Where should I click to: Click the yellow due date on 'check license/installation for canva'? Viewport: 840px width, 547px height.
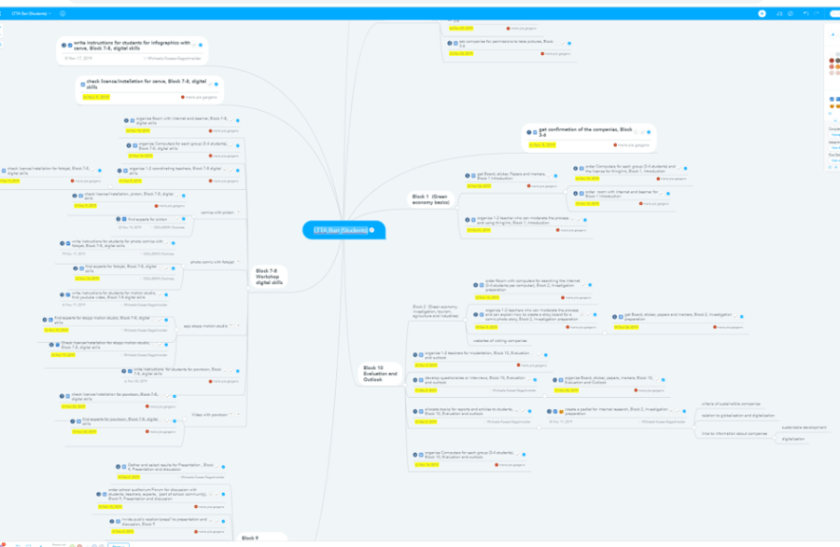tap(95, 97)
